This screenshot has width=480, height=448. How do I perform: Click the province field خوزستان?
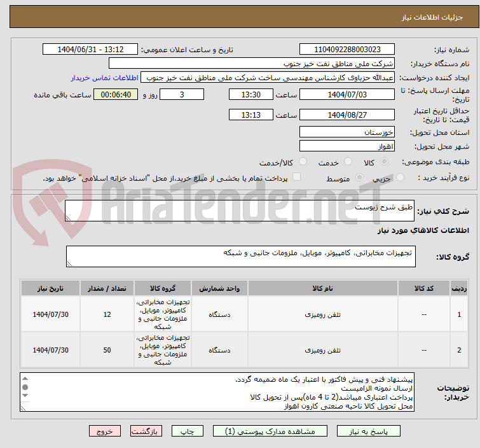(x=347, y=132)
